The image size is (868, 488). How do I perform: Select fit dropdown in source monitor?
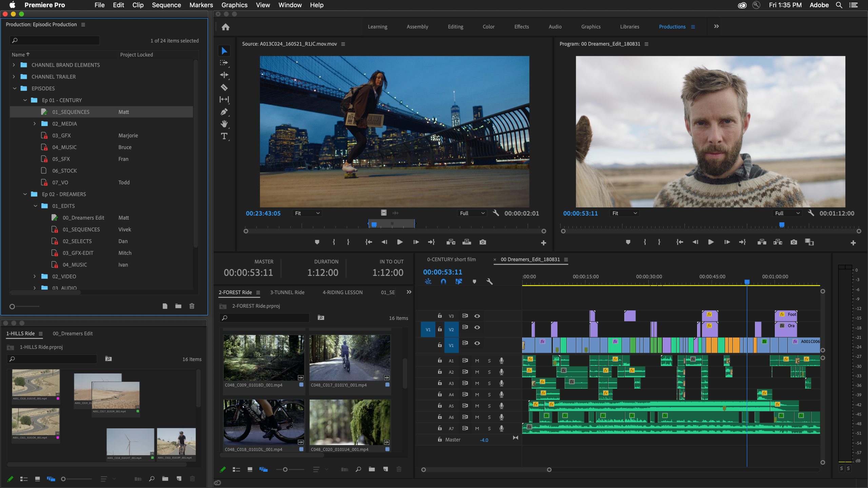(x=306, y=213)
